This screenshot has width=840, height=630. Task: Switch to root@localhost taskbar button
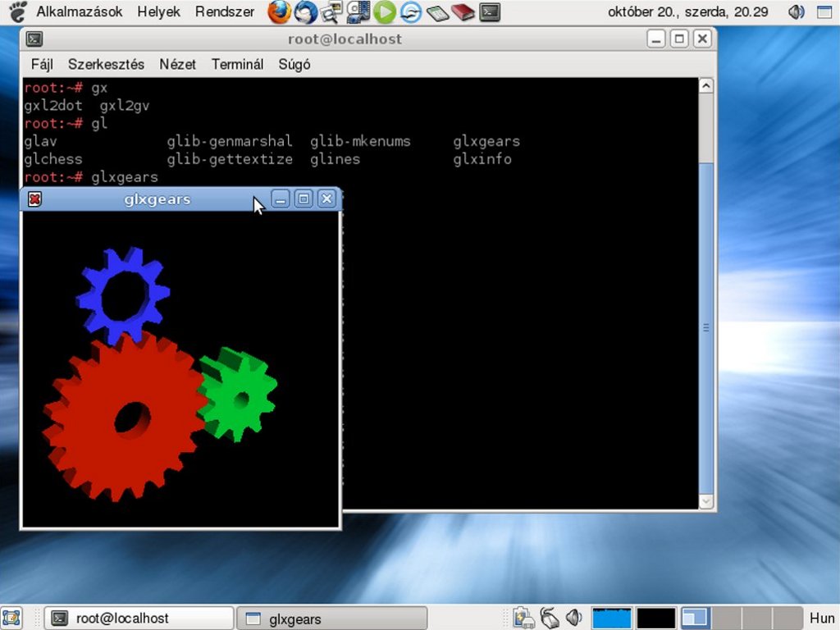click(x=139, y=619)
